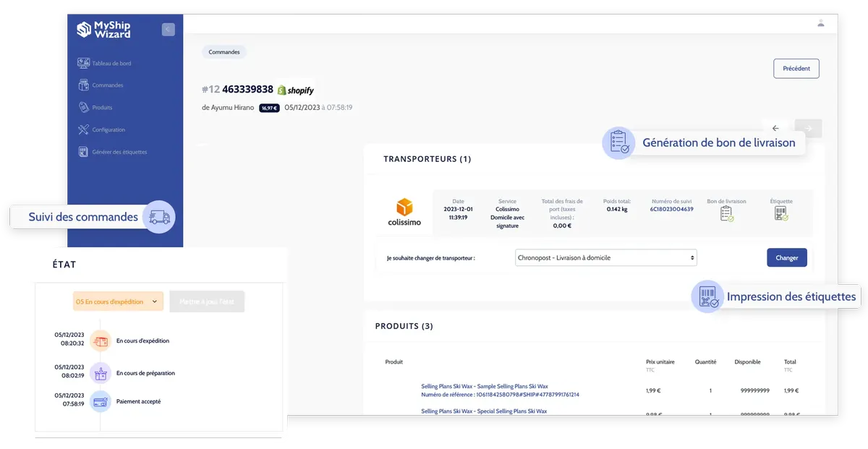Click the 16,97 € price badge
The height and width of the screenshot is (449, 868).
(269, 108)
